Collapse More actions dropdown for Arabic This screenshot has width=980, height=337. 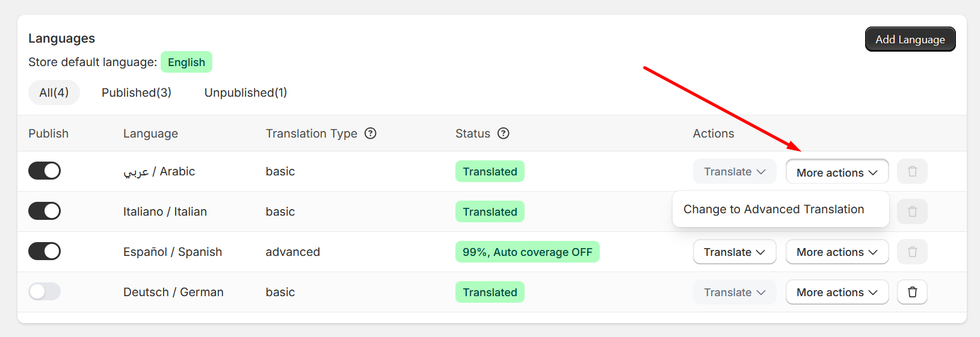tap(837, 172)
